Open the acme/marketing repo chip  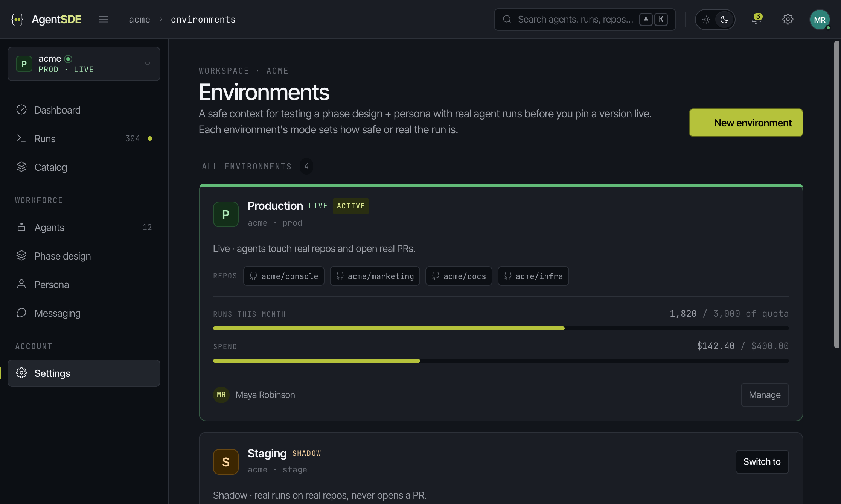click(375, 276)
